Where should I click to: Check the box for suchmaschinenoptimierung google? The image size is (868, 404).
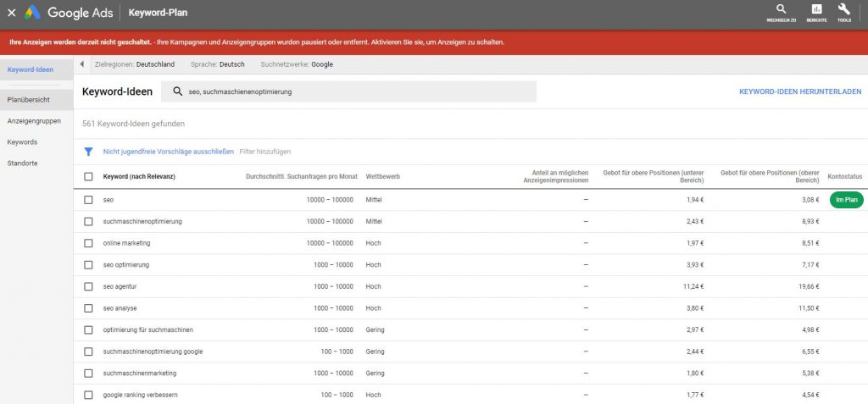[88, 351]
